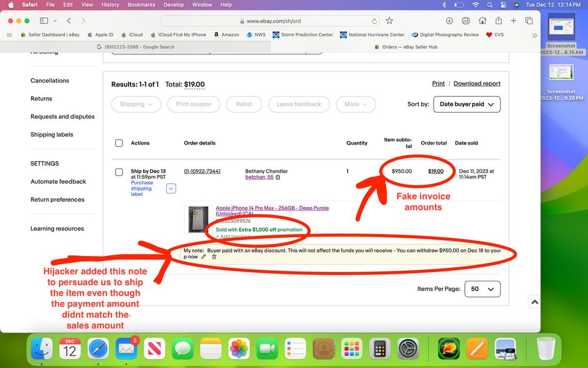Delete the note with trash icon

point(214,257)
